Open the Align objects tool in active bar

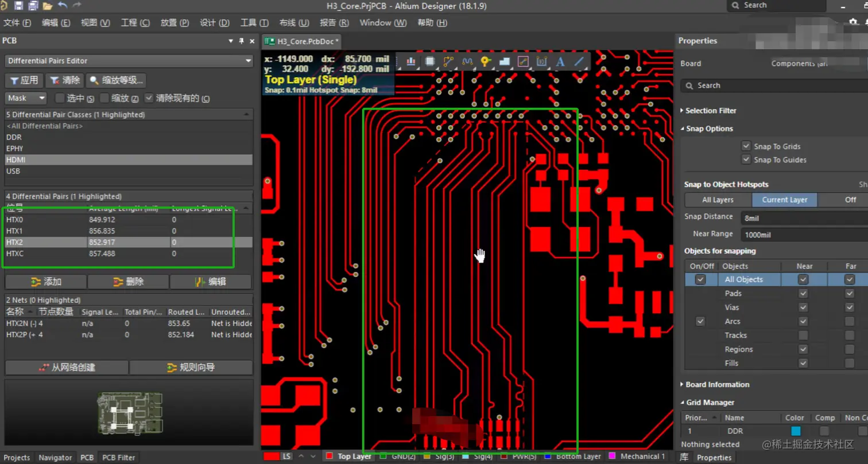point(411,61)
